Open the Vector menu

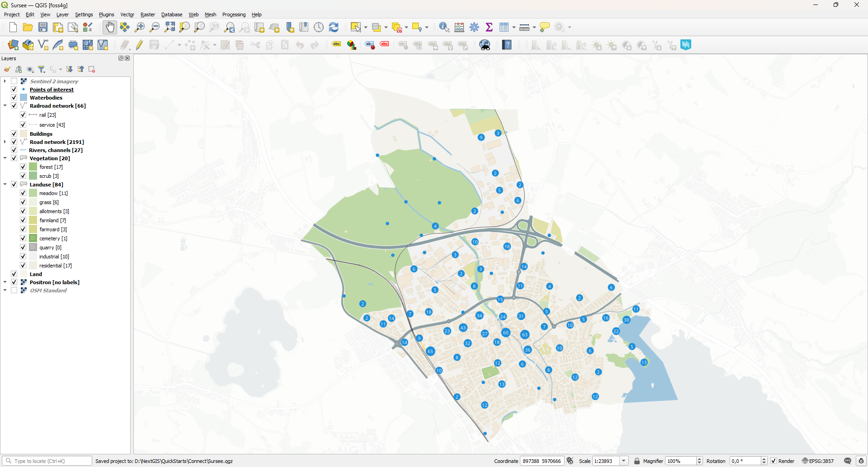click(x=127, y=14)
